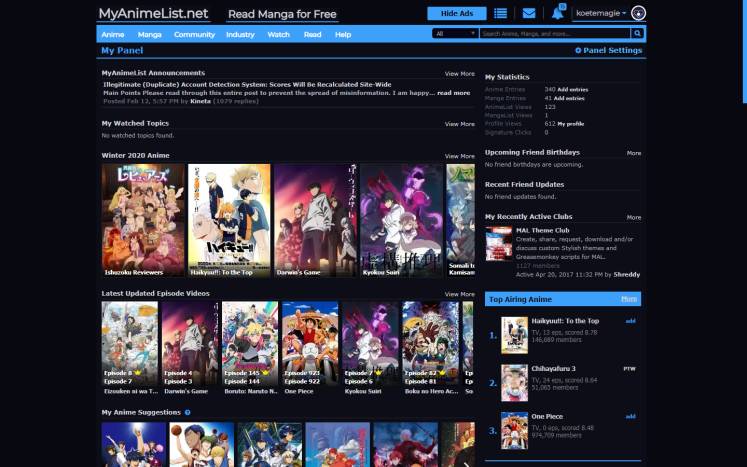Click Add entries next to Manga Entries
This screenshot has height=467, width=747.
click(571, 98)
